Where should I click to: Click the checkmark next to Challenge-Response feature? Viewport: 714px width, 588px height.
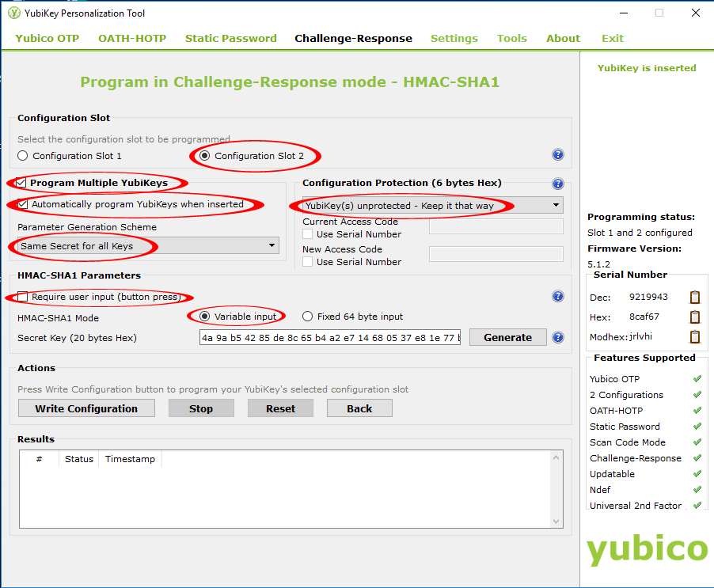(x=697, y=458)
